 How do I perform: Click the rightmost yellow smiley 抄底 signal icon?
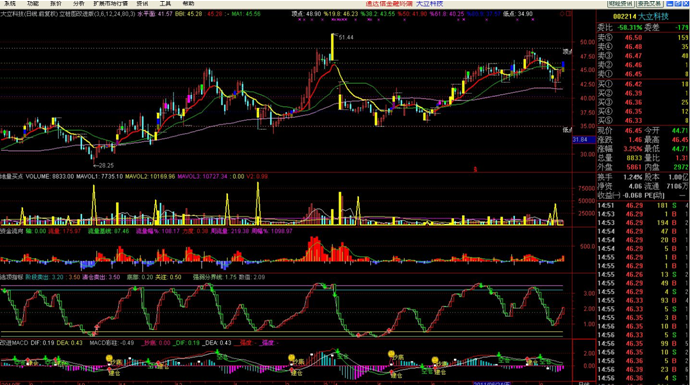pyautogui.click(x=435, y=360)
